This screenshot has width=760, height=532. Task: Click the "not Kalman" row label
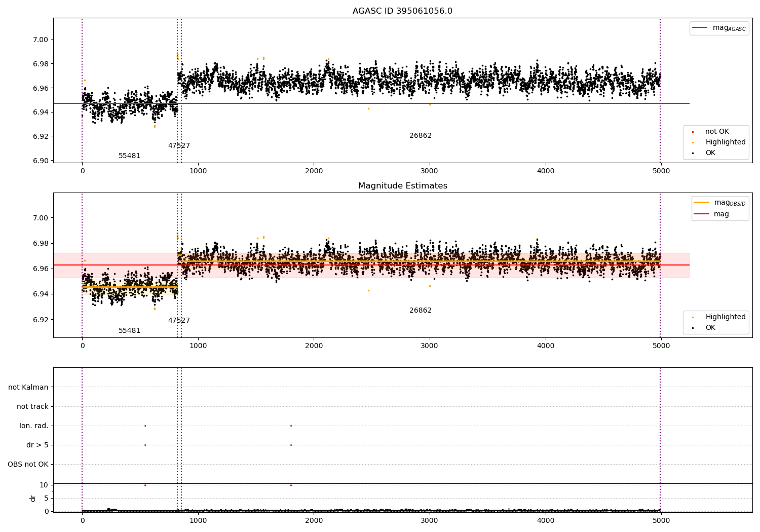[28, 388]
